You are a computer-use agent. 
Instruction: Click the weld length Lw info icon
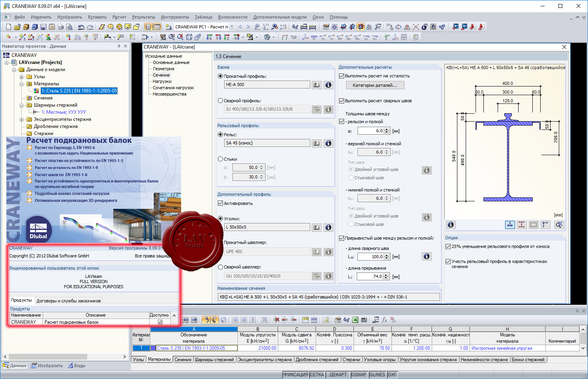click(427, 256)
